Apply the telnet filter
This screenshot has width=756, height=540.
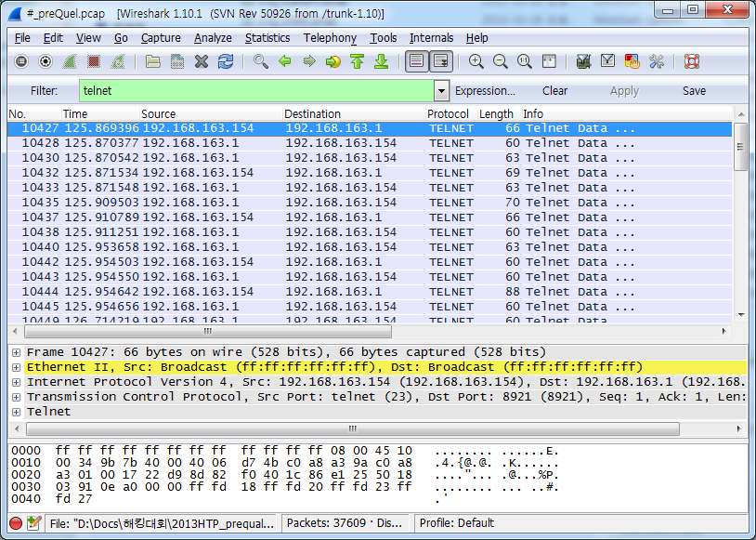(624, 90)
